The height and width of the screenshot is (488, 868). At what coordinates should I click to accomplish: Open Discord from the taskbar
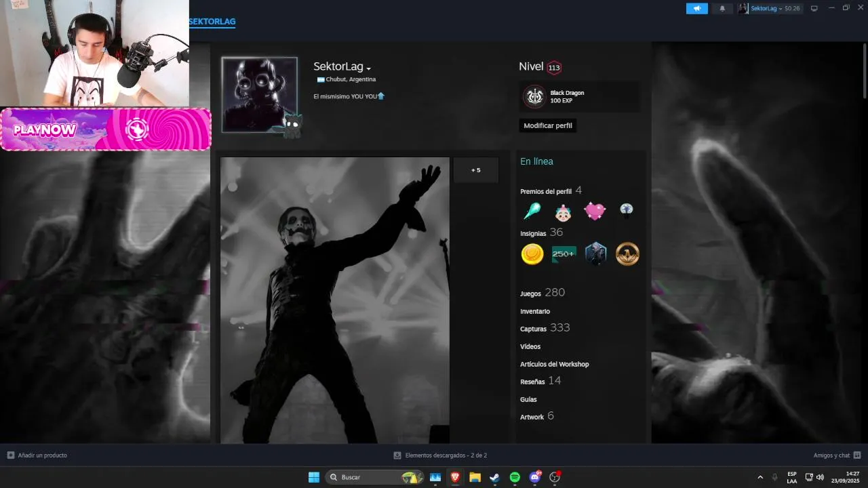534,477
